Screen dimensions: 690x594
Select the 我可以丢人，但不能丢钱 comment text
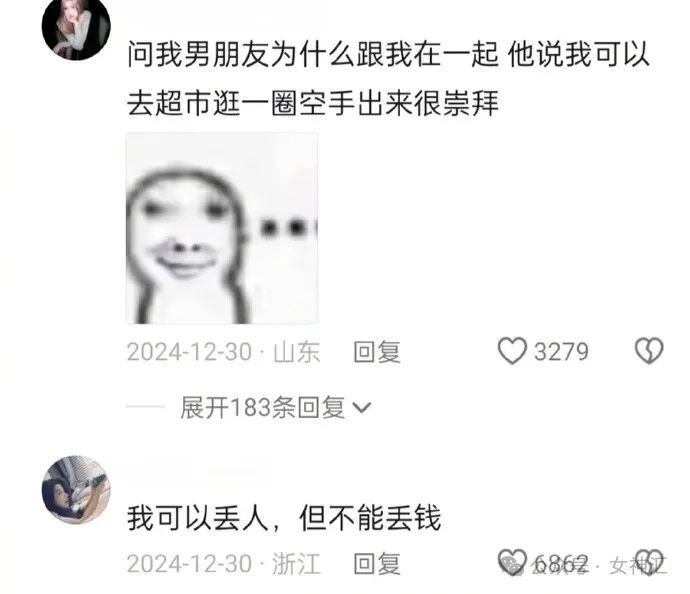[x=284, y=518]
